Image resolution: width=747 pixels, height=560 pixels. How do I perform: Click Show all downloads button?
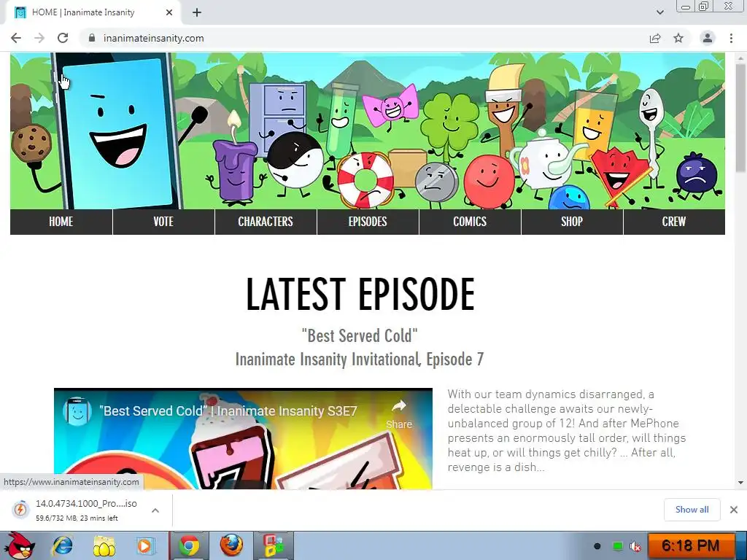(692, 510)
